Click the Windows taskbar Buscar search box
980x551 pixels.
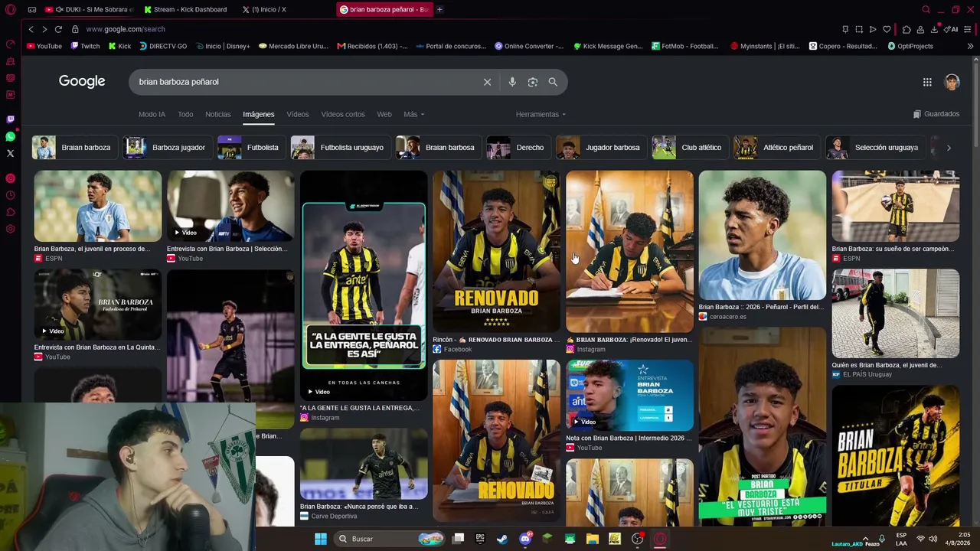pos(391,539)
